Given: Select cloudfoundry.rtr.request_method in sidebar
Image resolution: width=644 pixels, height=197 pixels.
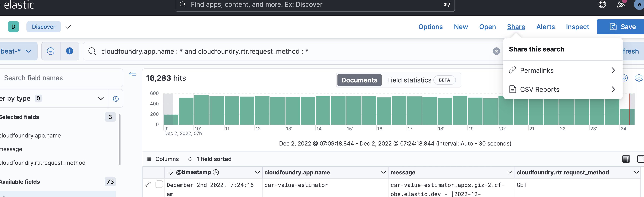Looking at the screenshot, I should 42,163.
